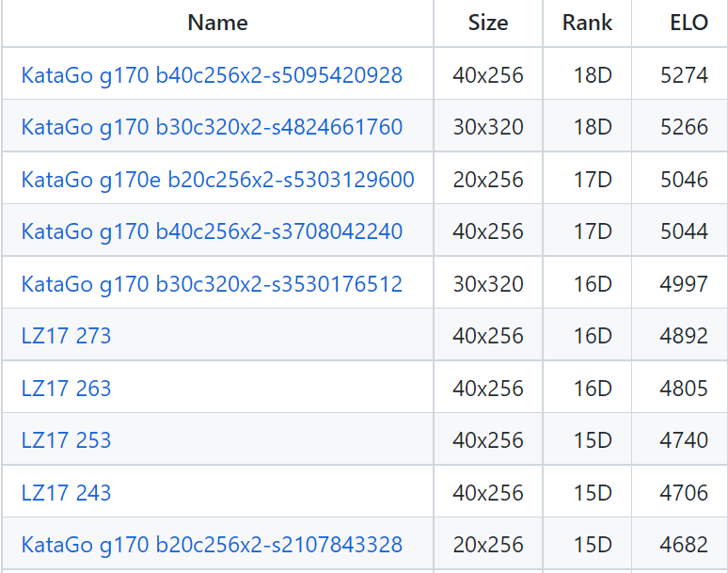Select the ELO value 4682

click(x=684, y=545)
